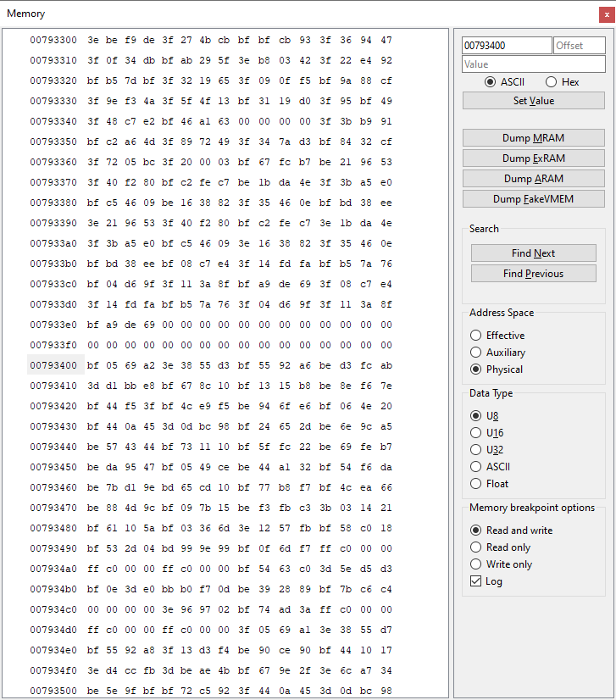Close the Memory window
616x700 pixels.
click(607, 14)
